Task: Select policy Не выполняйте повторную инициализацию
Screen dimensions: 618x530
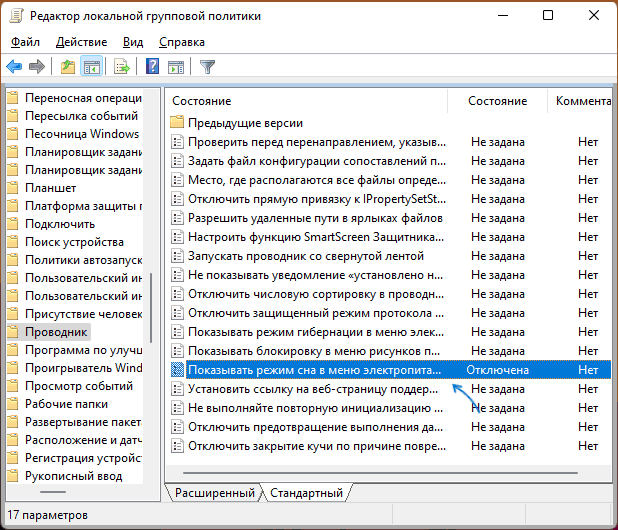Action: click(316, 408)
